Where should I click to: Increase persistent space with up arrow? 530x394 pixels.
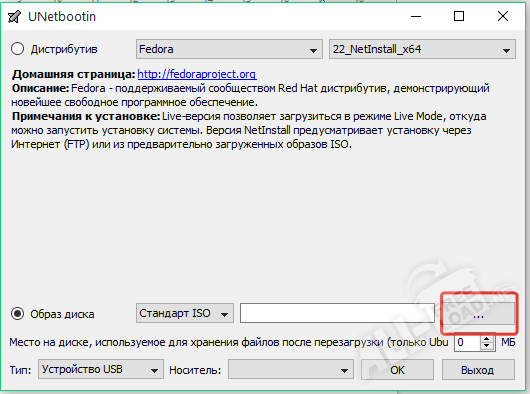click(x=487, y=339)
